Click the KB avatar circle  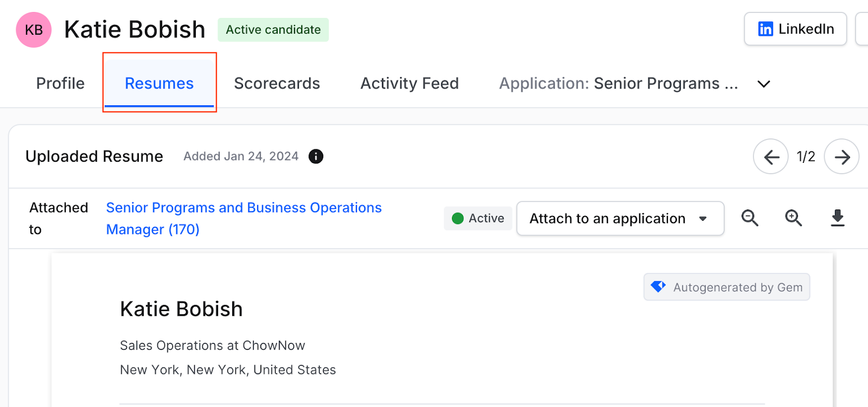[x=34, y=30]
